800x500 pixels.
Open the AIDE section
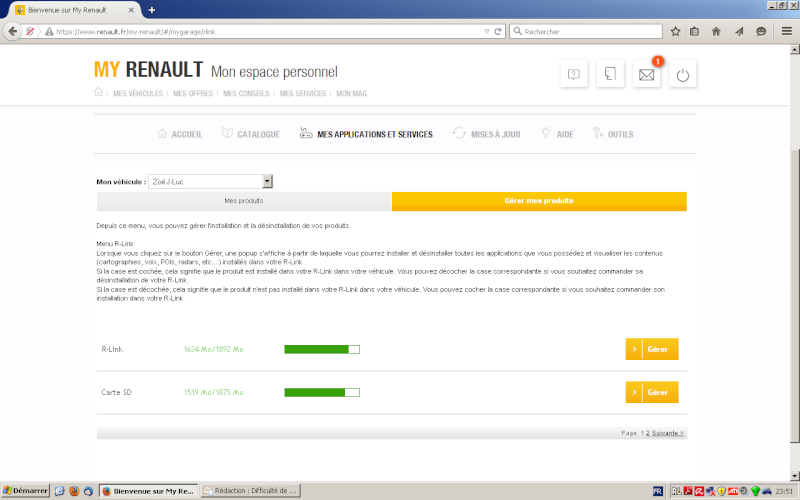coord(557,134)
